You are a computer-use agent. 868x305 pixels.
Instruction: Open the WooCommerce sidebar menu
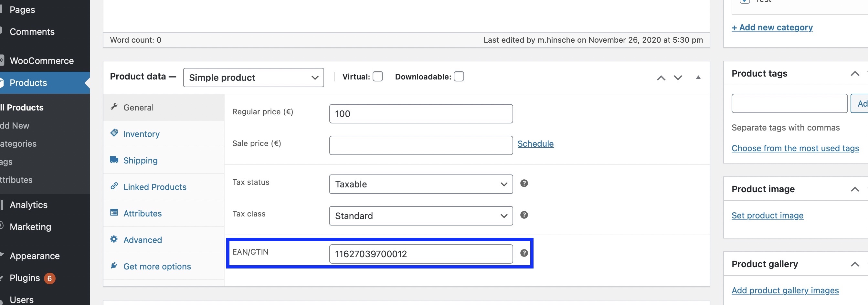tap(41, 61)
